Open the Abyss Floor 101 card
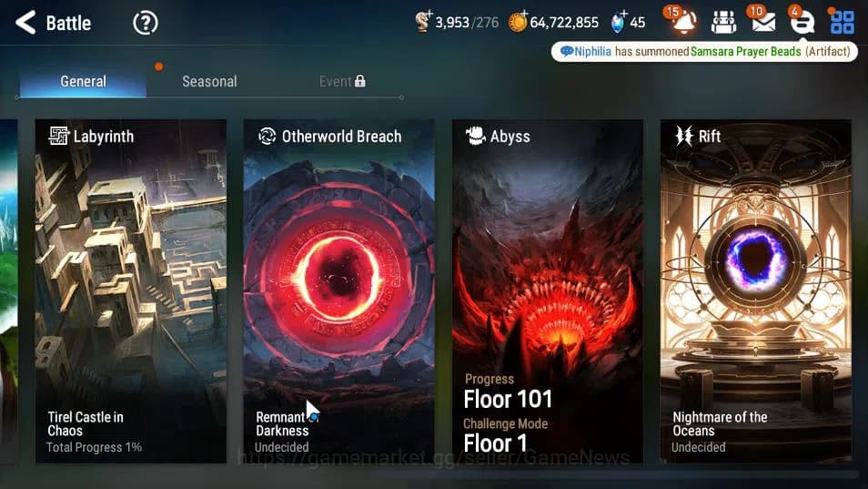This screenshot has height=489, width=868. 547,291
